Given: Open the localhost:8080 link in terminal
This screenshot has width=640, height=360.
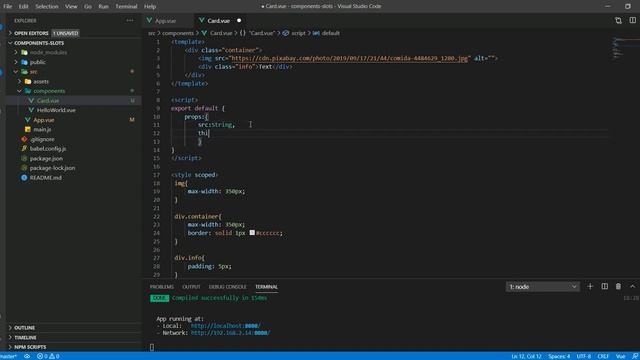Looking at the screenshot, I should point(225,326).
